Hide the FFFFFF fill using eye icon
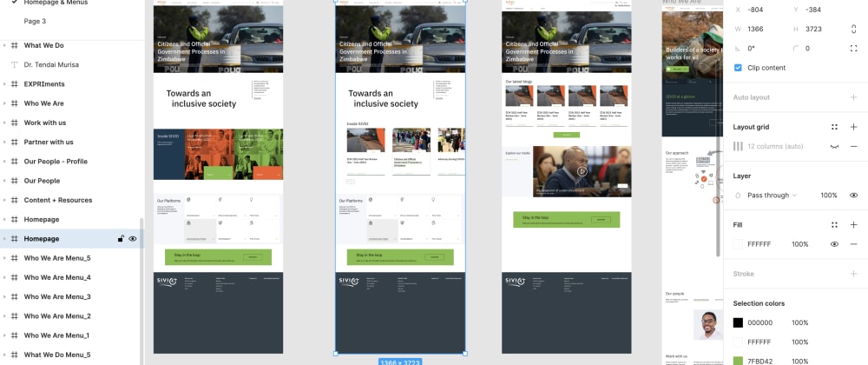The image size is (868, 365). tap(834, 244)
